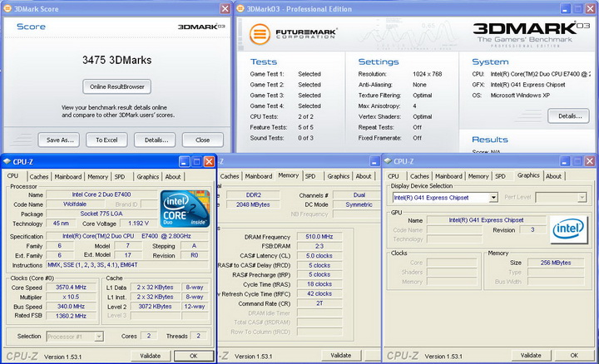599x364 pixels.
Task: Select About tab in the Memory CPU-Z window
Action: (364, 176)
